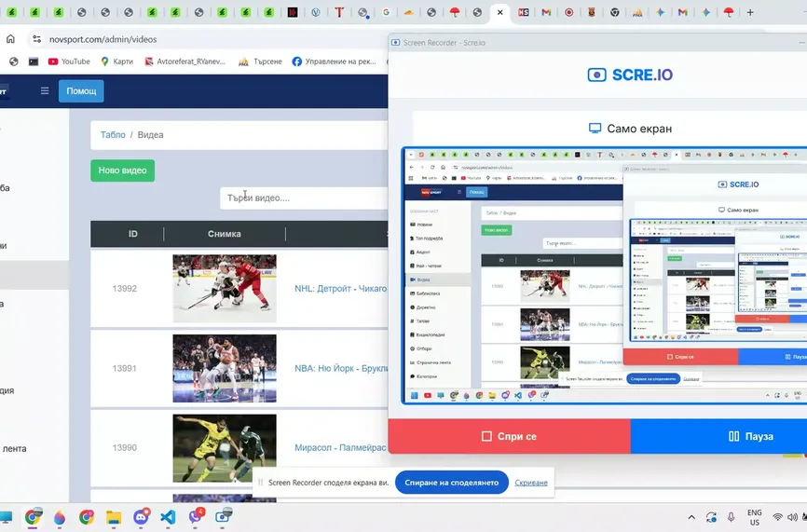Stop recording with the Спри се button
The width and height of the screenshot is (807, 532).
tap(509, 436)
